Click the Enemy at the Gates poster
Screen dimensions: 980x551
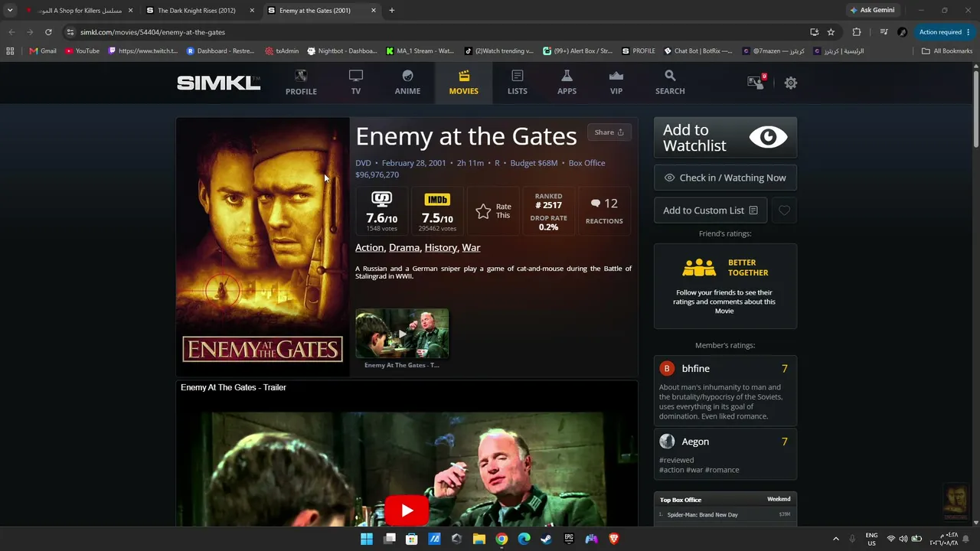tap(263, 246)
